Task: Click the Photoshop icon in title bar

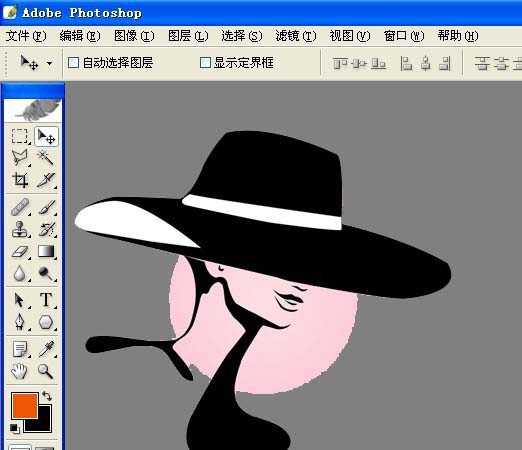Action: (x=9, y=13)
